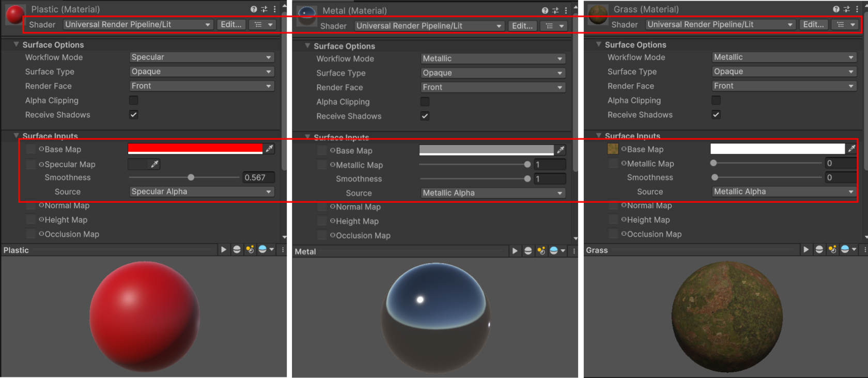Open white Base Map color swatch for Grass

point(778,149)
